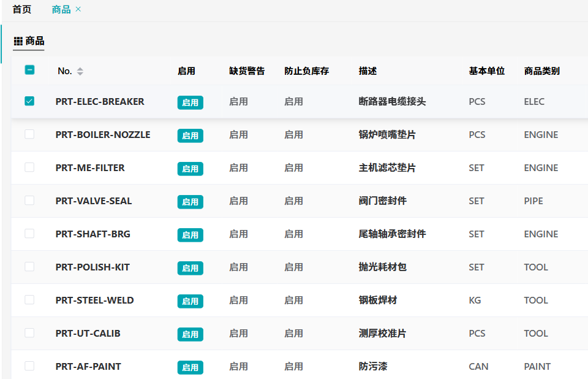
Task: Close the 商品 tab
Action: [x=78, y=10]
